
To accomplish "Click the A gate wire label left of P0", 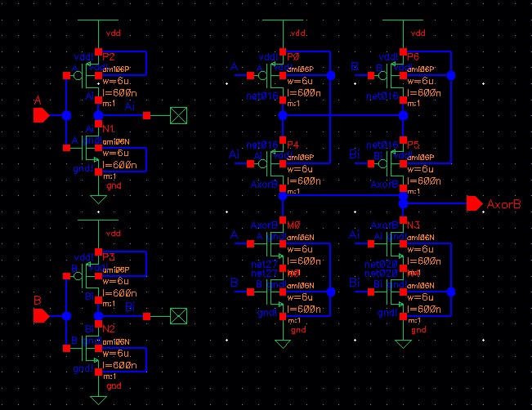I will coord(234,66).
